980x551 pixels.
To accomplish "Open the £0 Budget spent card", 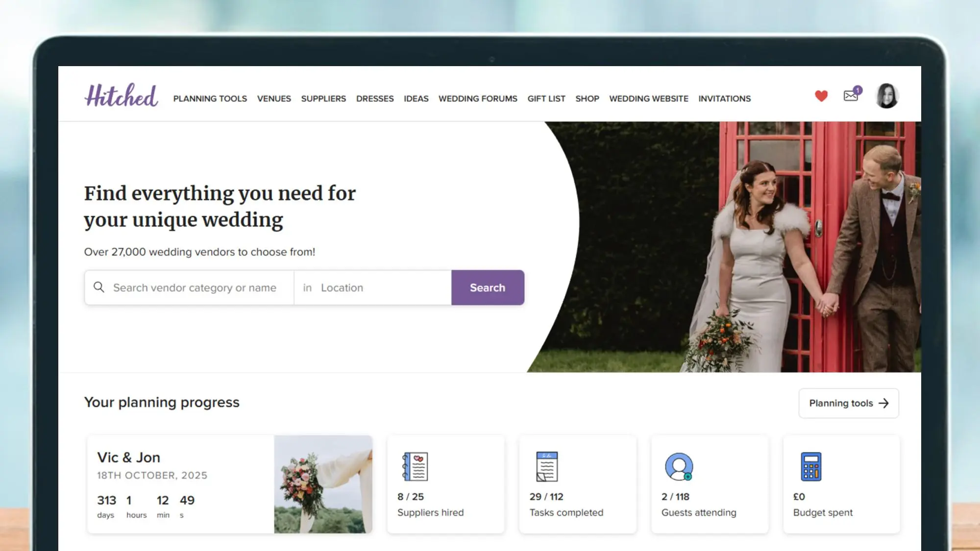I will [841, 484].
